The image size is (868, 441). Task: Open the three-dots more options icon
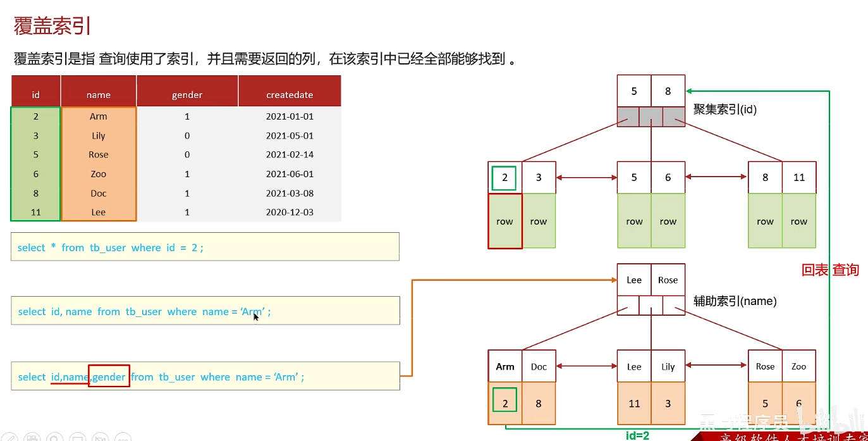click(123, 437)
